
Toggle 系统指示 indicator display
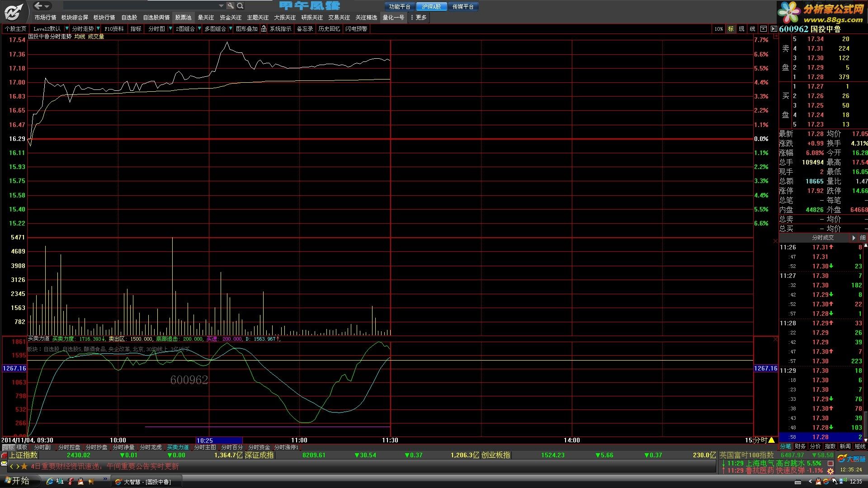click(x=280, y=28)
